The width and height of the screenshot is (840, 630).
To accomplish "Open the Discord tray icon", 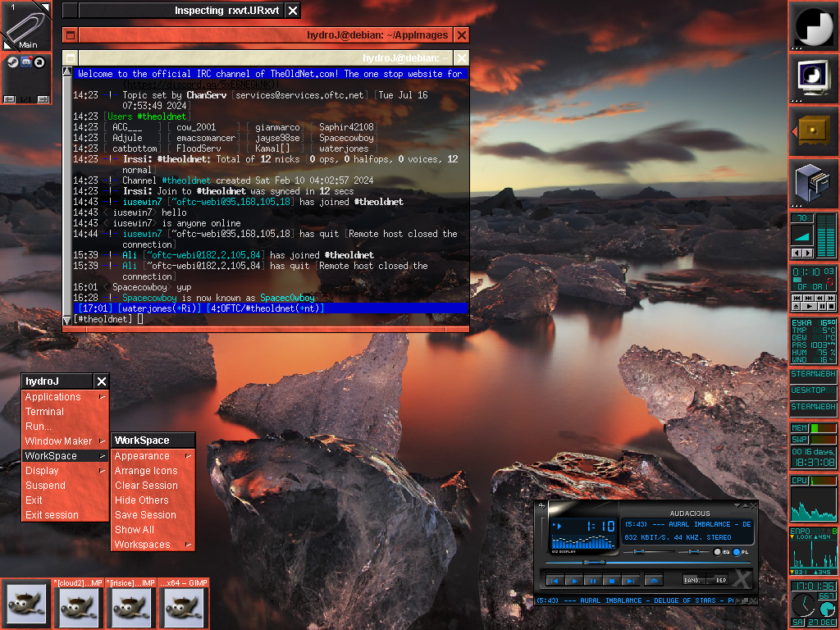I will 25,62.
